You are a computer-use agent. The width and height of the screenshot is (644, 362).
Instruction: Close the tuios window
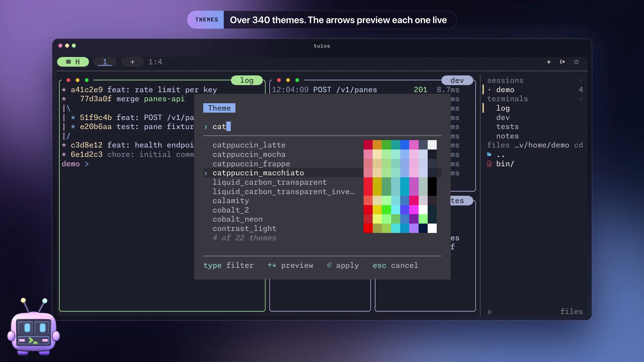[x=60, y=46]
